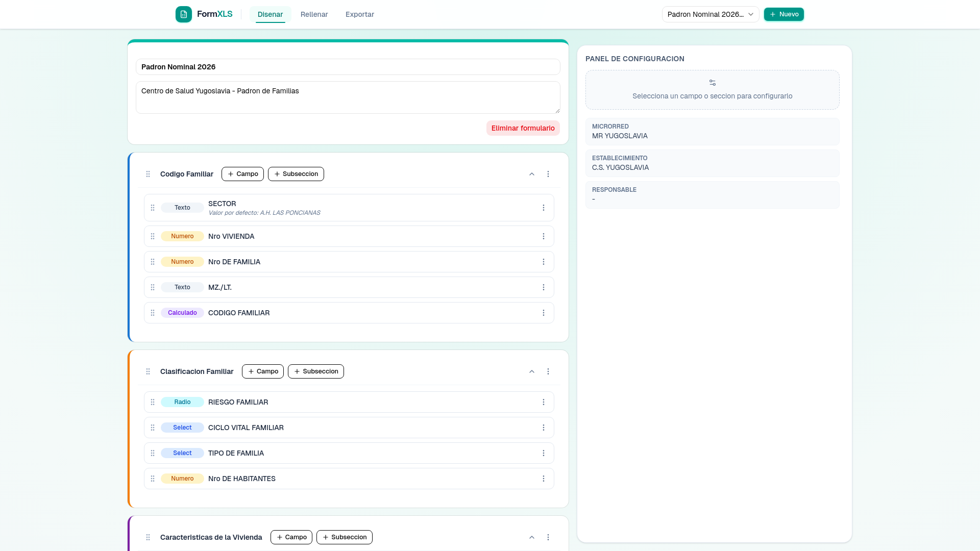Grab the Nro DE FAMILIA drag handle
This screenshot has height=551, width=980.
tap(153, 262)
